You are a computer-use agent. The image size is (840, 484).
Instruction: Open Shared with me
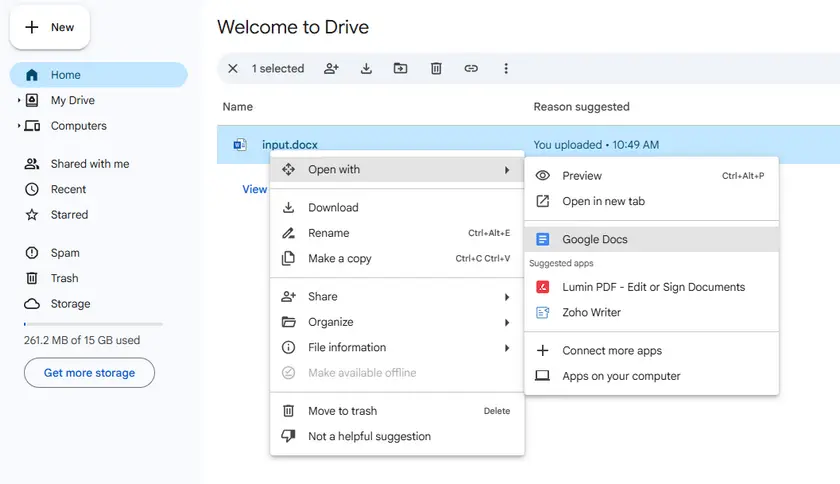pos(89,164)
